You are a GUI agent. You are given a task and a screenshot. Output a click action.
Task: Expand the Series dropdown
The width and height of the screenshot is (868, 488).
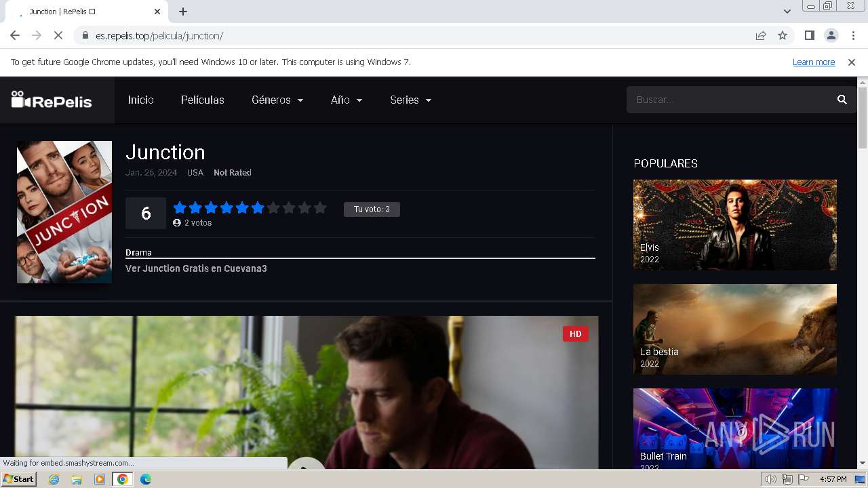411,100
